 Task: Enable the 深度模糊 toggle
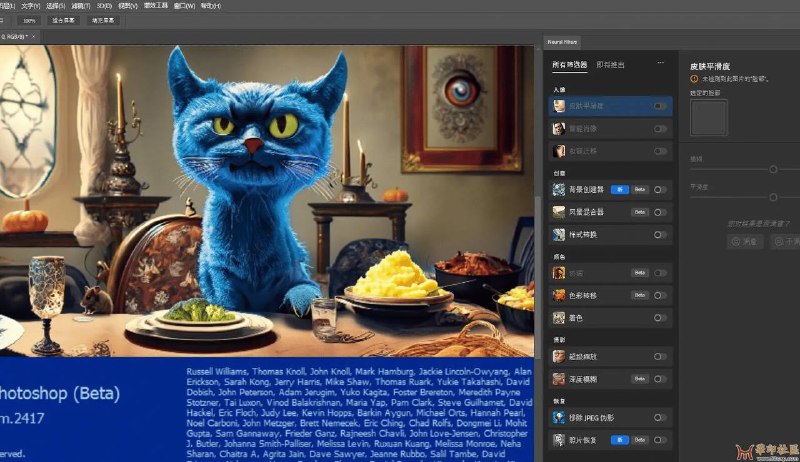point(660,379)
